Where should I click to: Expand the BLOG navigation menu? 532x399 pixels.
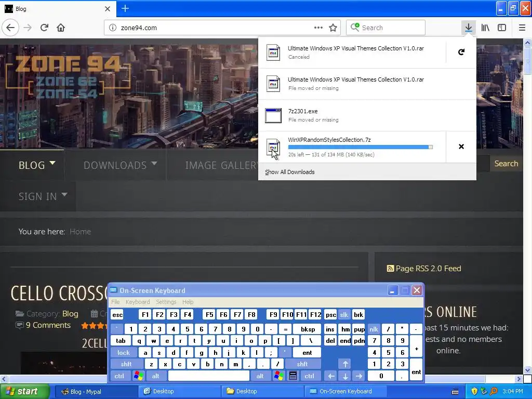click(x=37, y=165)
